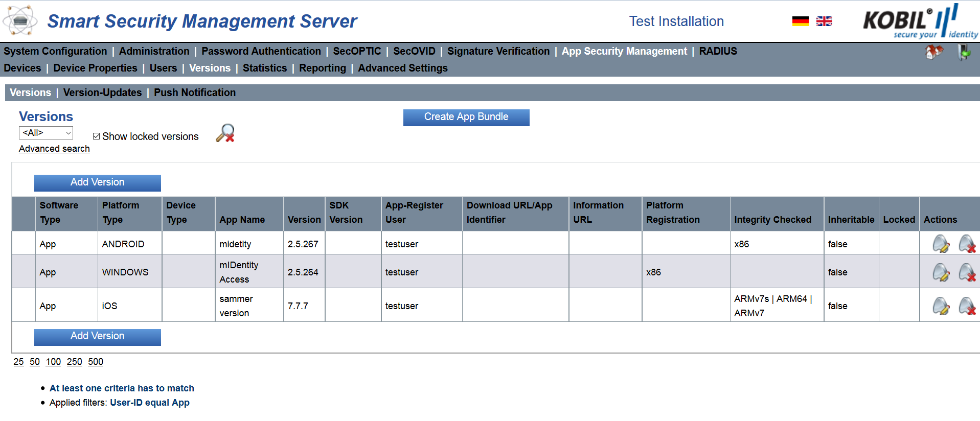Open the <All> filter dropdown
Screen dimensions: 980x421
tap(46, 133)
